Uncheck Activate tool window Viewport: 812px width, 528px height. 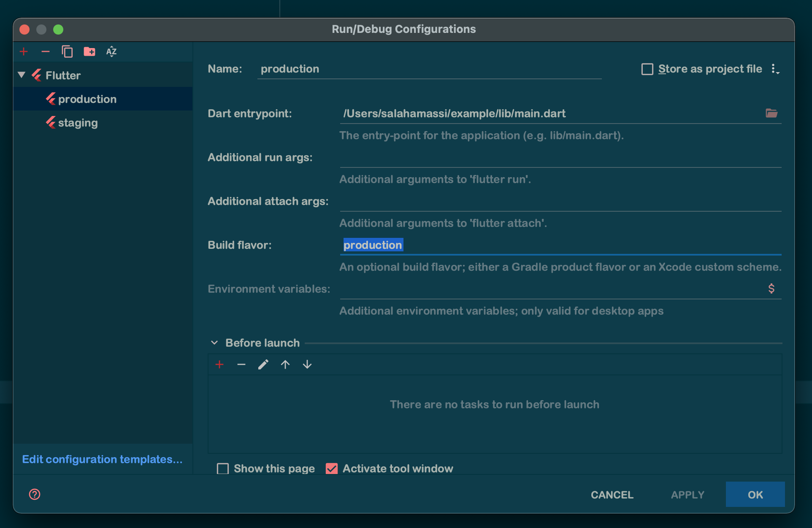332,469
